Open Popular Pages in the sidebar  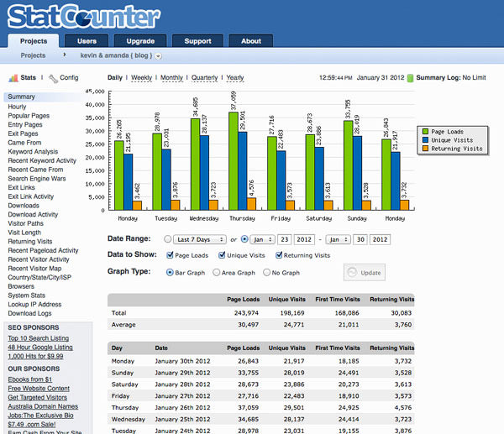29,117
